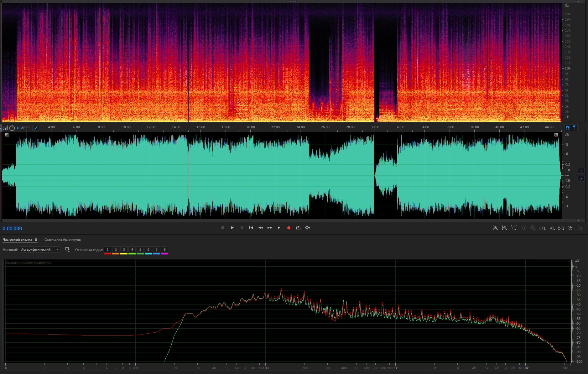
Task: Start playback with the Play button
Action: coord(232,228)
